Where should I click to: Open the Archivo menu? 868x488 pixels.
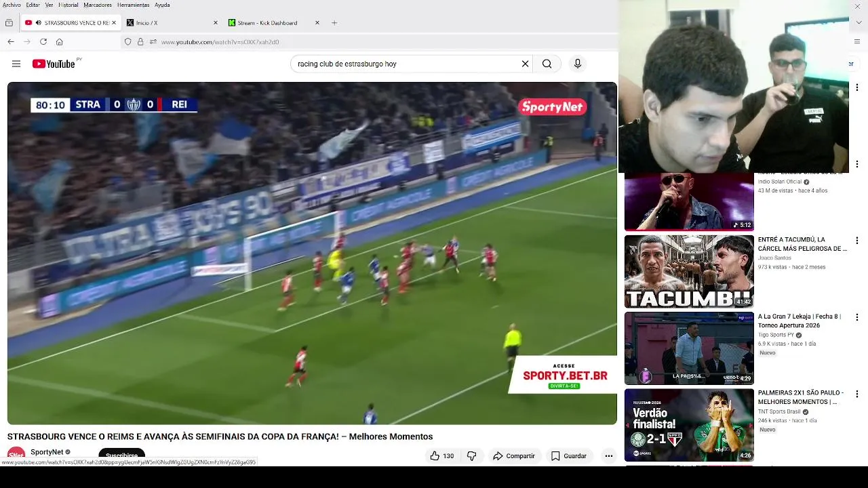[12, 5]
